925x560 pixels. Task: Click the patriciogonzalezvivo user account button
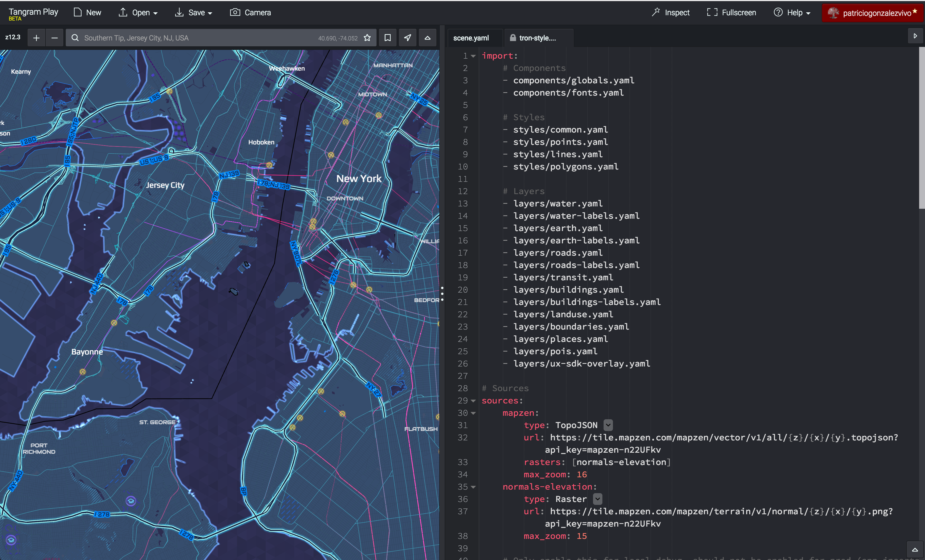point(873,13)
